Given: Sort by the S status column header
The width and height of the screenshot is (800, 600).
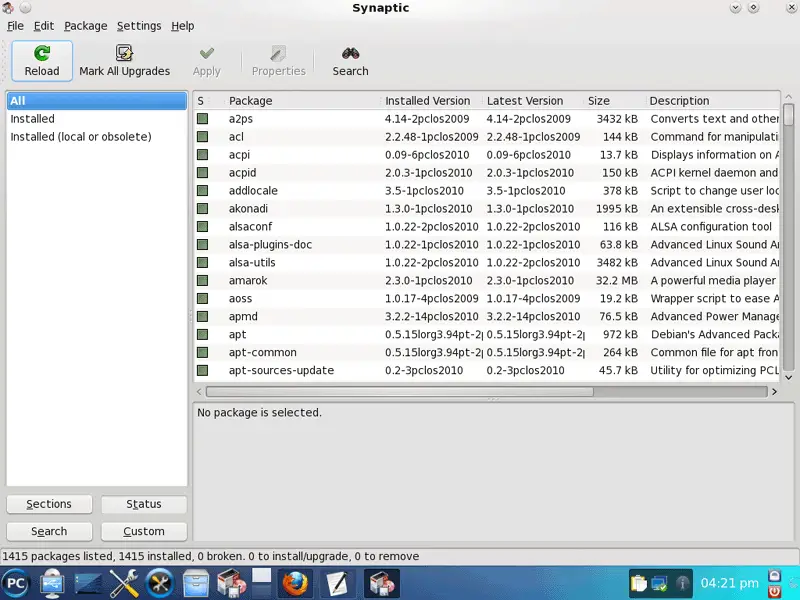Looking at the screenshot, I should click(x=208, y=101).
